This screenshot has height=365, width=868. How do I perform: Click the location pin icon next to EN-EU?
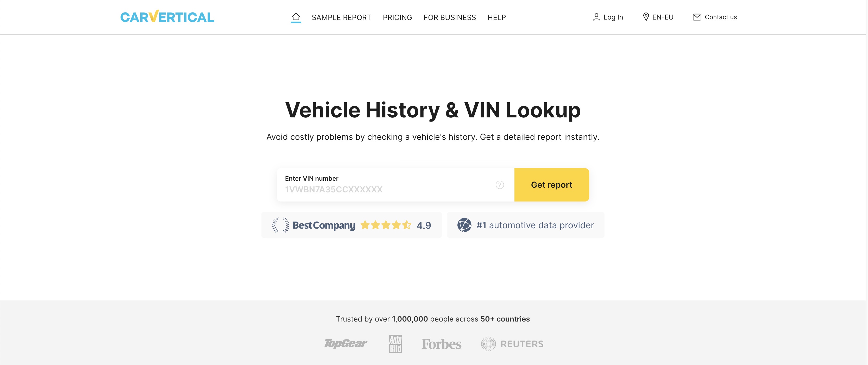tap(646, 17)
